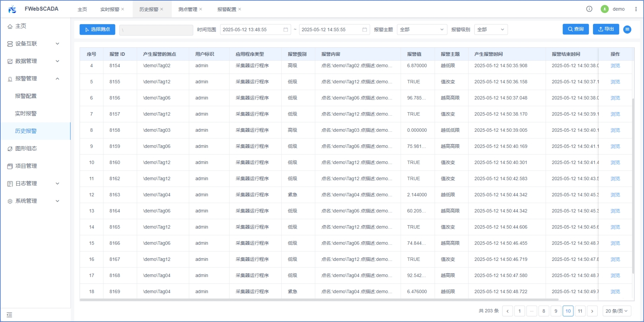Close the 实时报警 tab

coord(123,9)
